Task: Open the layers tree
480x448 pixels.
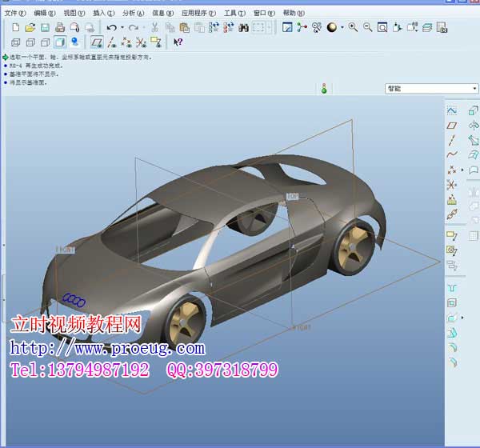Action: pos(427,27)
